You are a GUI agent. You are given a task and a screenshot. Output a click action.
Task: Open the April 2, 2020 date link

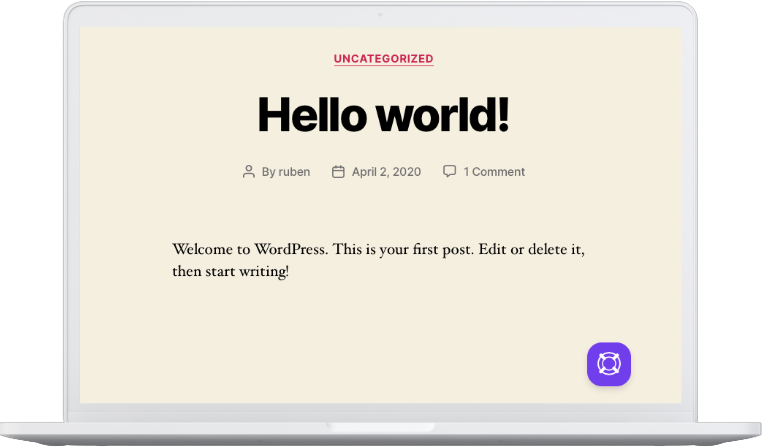386,172
